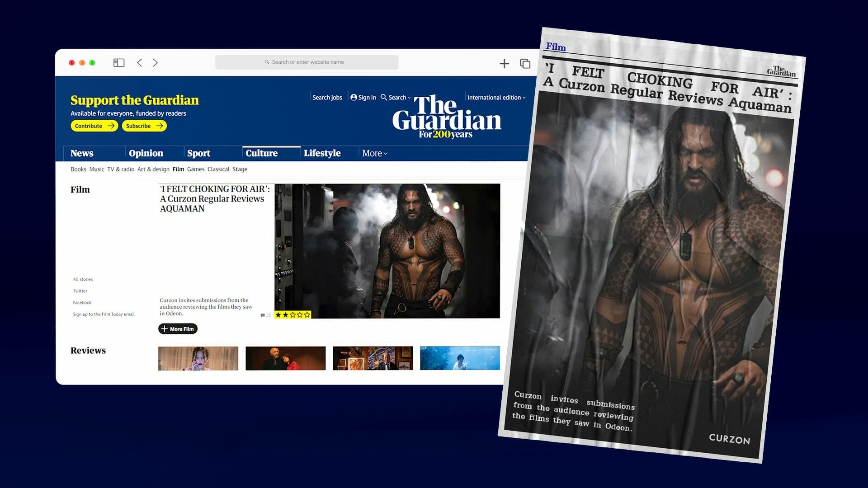
Task: Click the Sign in account icon
Action: (354, 97)
